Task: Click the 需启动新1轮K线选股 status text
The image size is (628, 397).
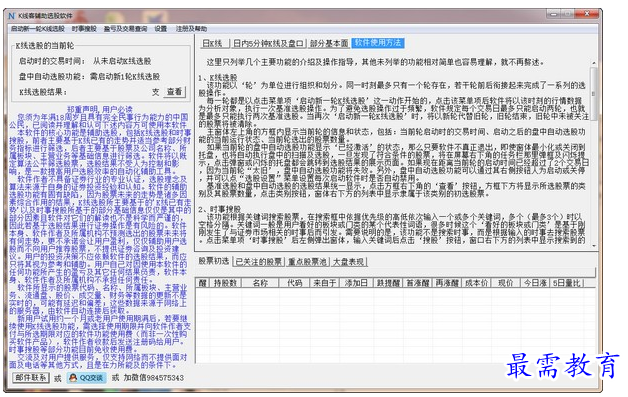Action: [x=125, y=76]
